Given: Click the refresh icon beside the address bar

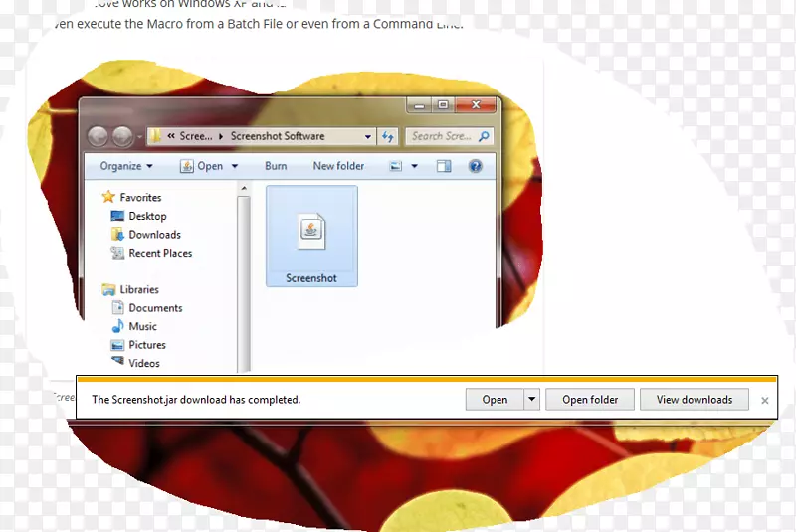Looking at the screenshot, I should [389, 137].
